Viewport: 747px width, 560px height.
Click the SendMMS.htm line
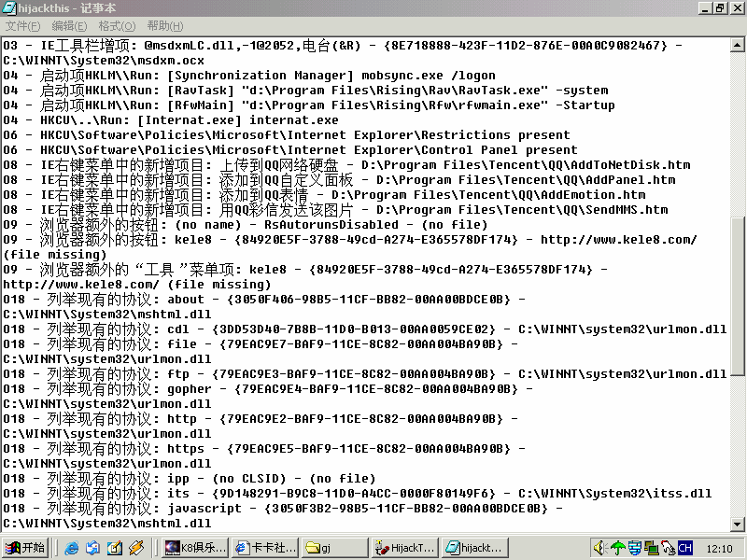coord(335,209)
